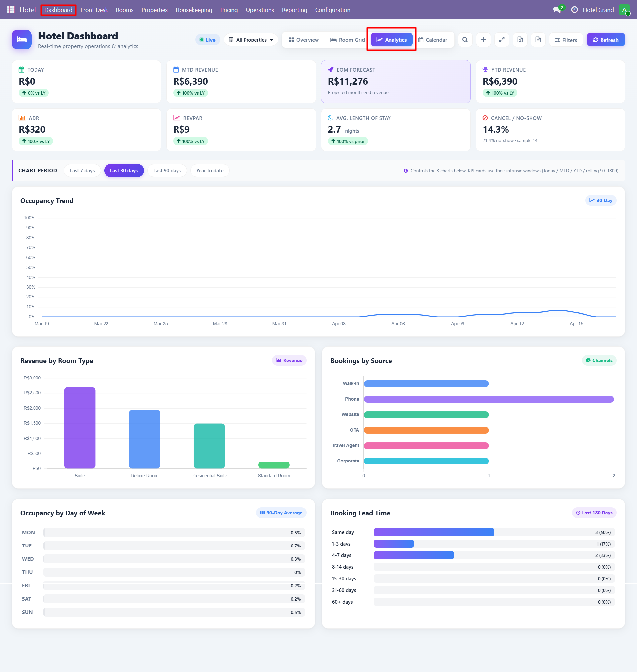Select the Last 30 days chart period
The image size is (637, 672).
tap(124, 170)
